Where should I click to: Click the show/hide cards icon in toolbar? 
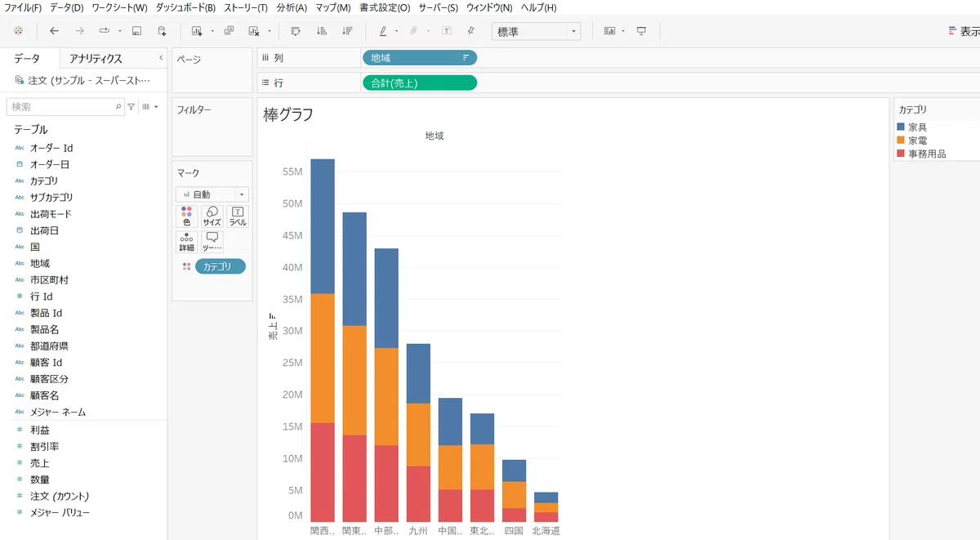[x=610, y=31]
